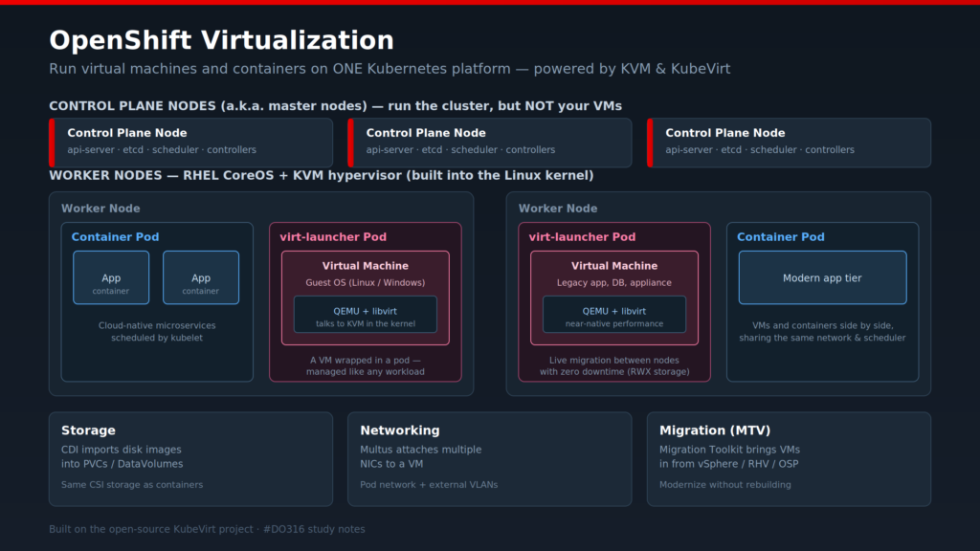Click the "Guest OS (Linux / Windows)" line
Viewport: 980px width, 551px height.
[x=365, y=283]
